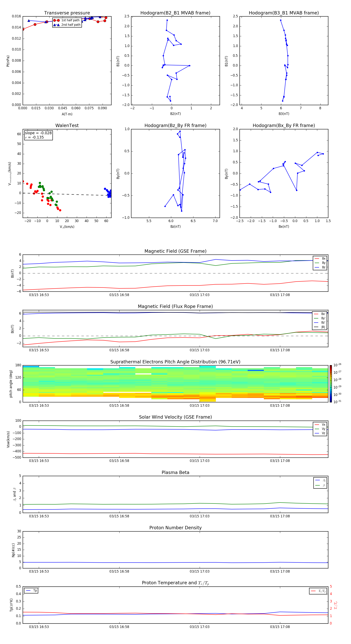The image size is (351, 644).
Task: Click the "Hodogram(B3_B1 MVAB frame)" title
Action: (284, 13)
